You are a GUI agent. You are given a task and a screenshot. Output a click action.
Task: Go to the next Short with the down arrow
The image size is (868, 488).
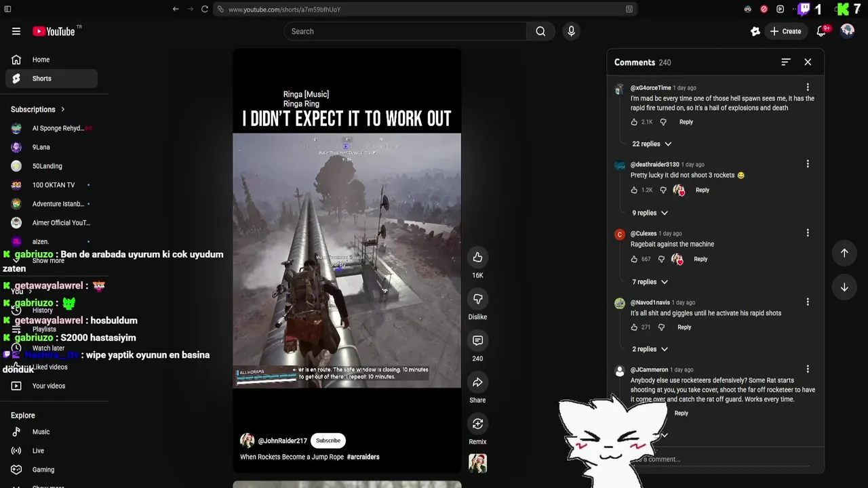844,287
